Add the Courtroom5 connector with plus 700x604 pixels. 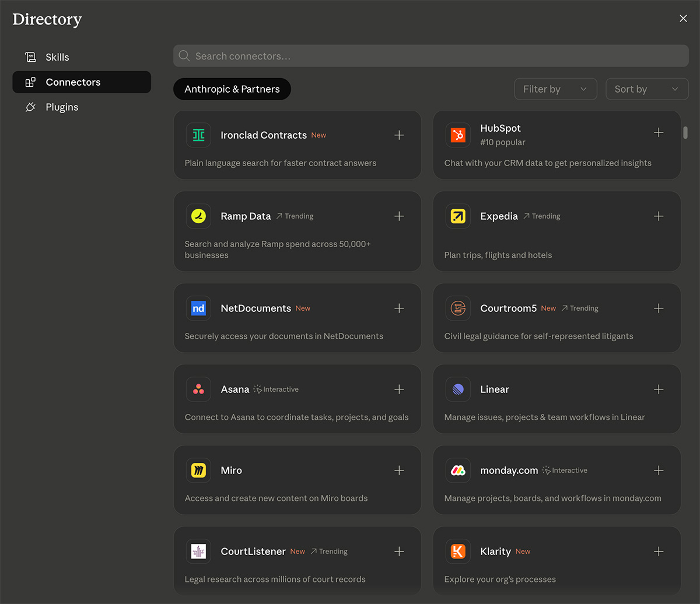point(659,308)
